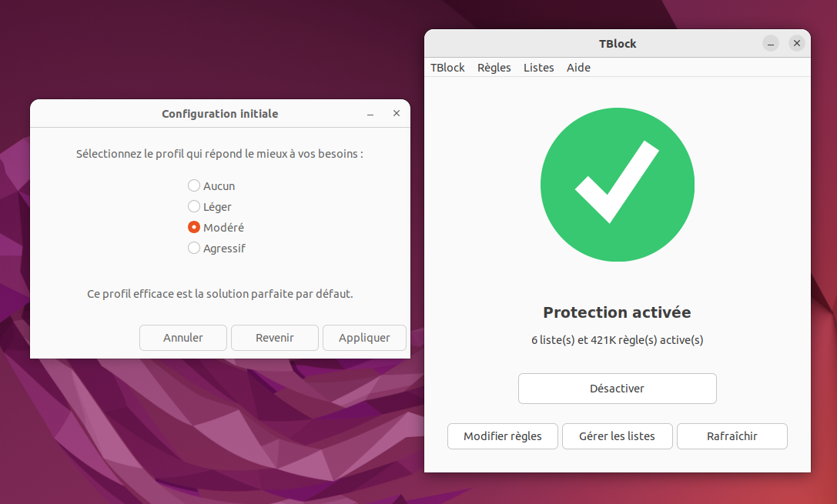Apply the selected profile with Appliquer

click(364, 338)
